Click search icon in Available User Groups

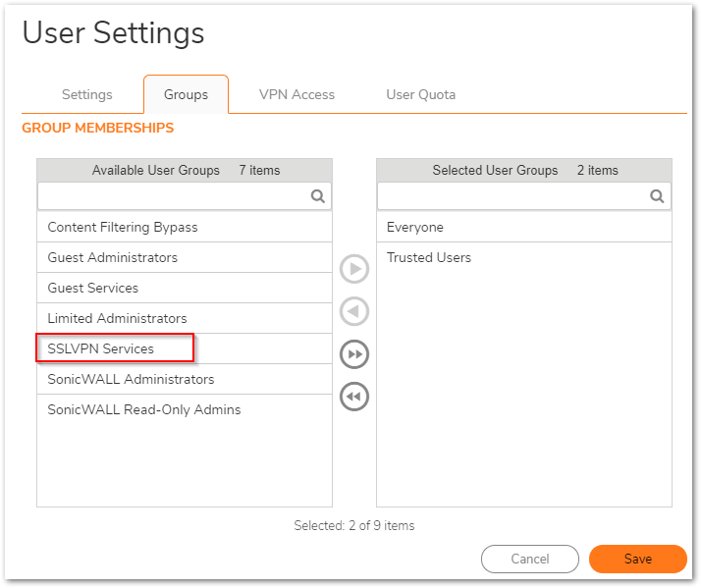point(318,196)
